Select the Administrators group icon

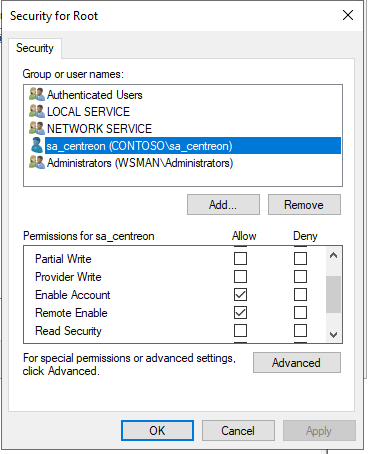tap(37, 163)
